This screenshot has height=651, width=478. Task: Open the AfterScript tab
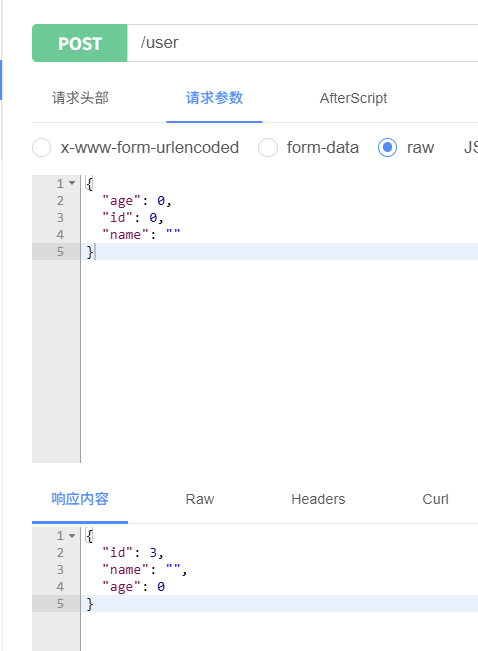click(353, 98)
